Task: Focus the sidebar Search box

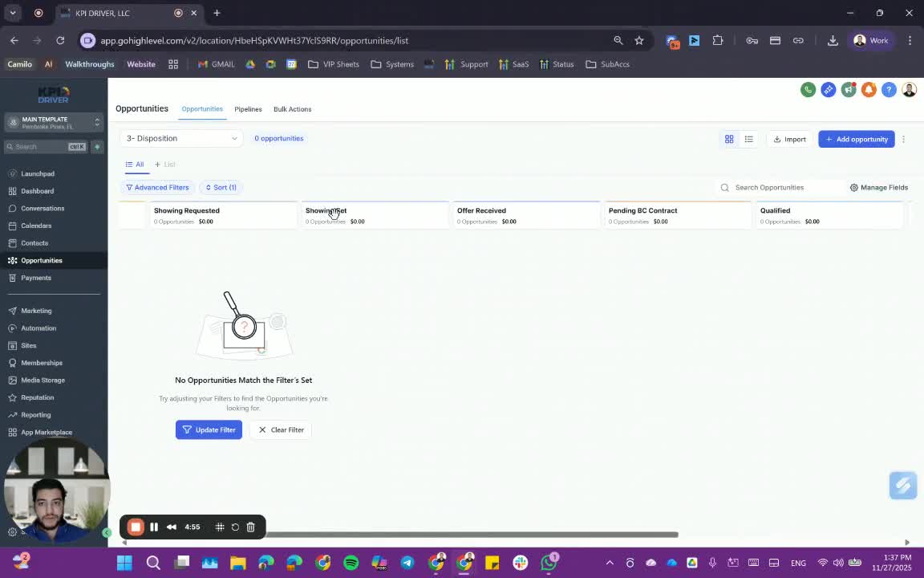Action: (46, 146)
